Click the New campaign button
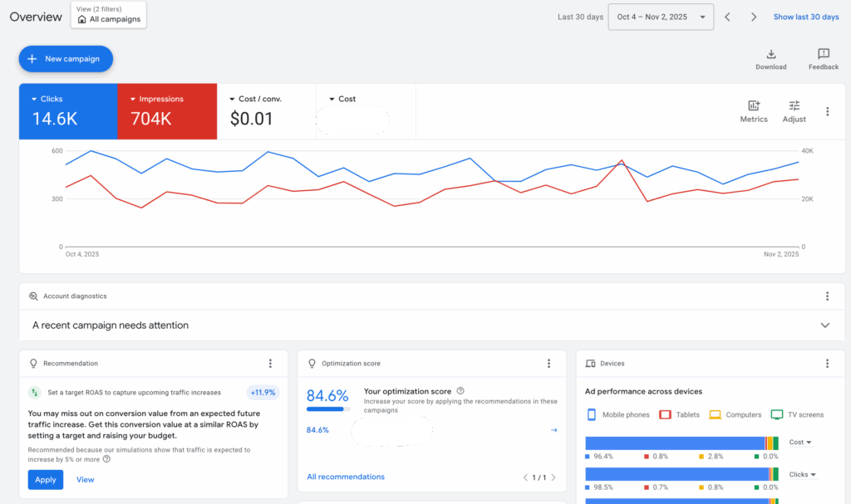The image size is (851, 504). pos(66,59)
